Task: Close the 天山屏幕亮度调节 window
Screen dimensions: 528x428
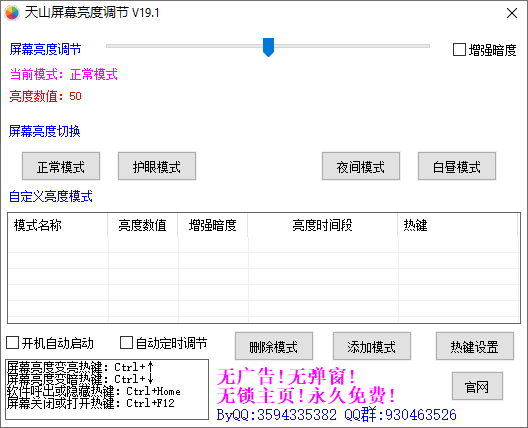Action: click(x=512, y=13)
